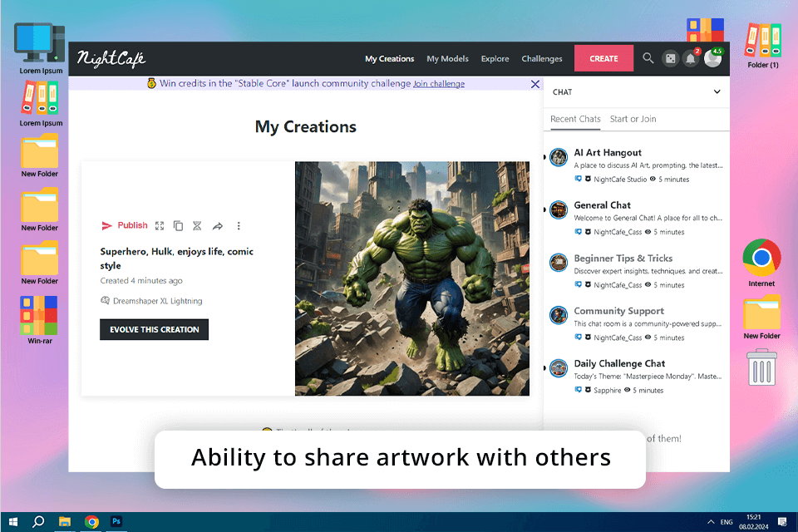Click the AI Art Hangout chat avatar

pyautogui.click(x=559, y=157)
